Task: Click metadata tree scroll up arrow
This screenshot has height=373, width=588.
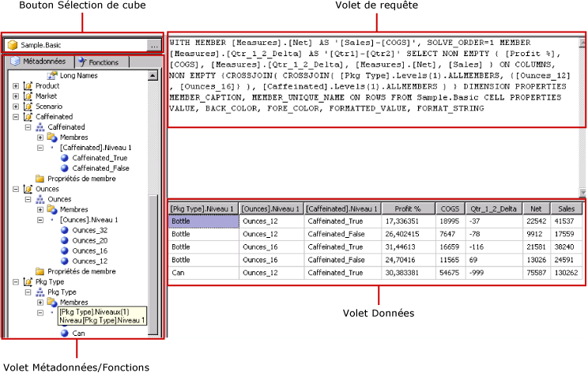Action: (153, 75)
